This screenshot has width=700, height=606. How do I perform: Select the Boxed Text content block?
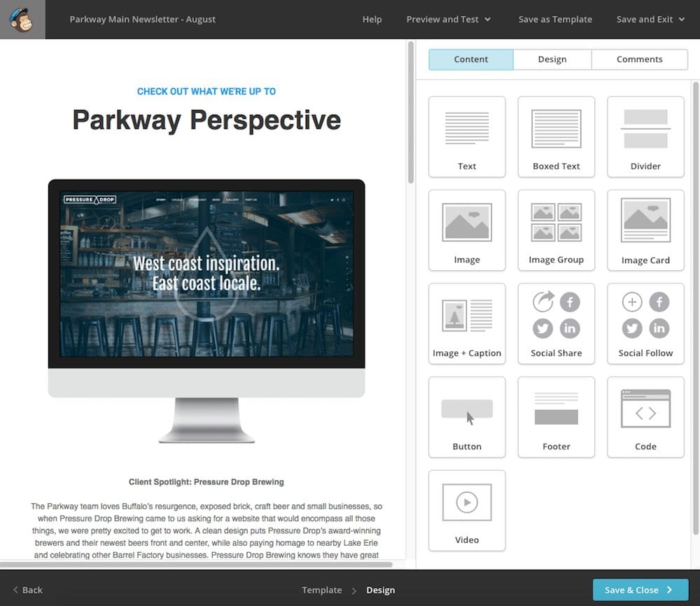(x=556, y=136)
